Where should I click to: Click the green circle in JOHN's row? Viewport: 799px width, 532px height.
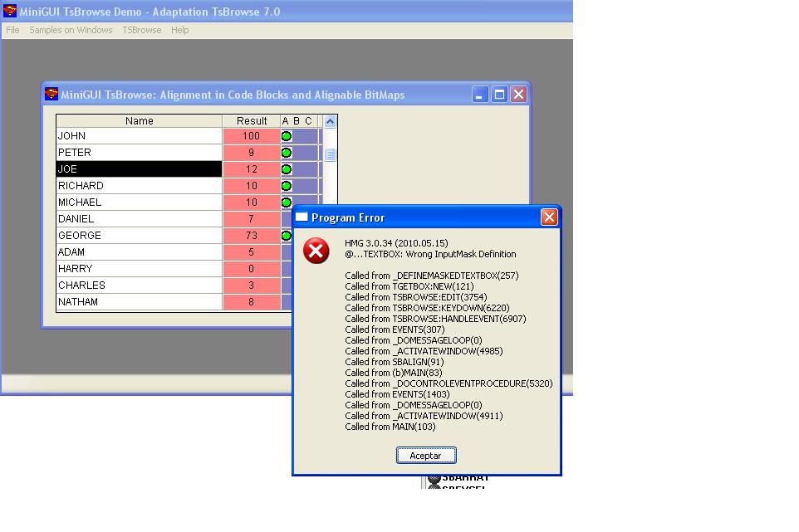(287, 136)
